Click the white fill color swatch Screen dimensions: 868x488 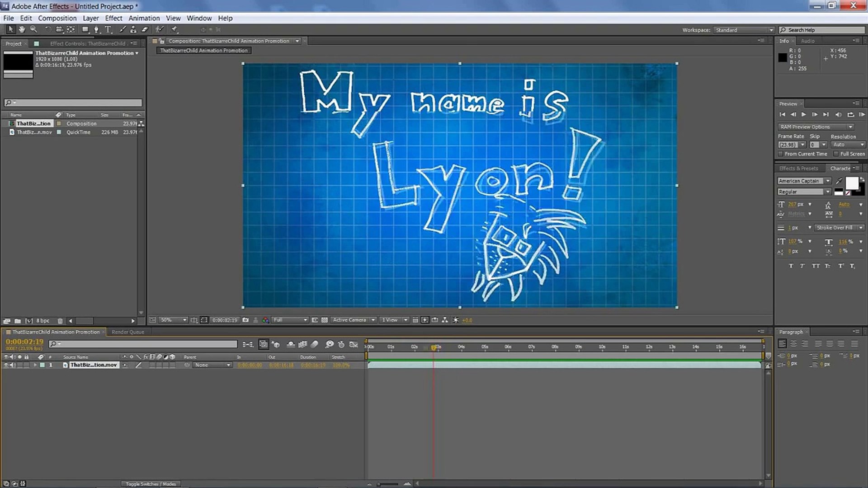pyautogui.click(x=851, y=183)
